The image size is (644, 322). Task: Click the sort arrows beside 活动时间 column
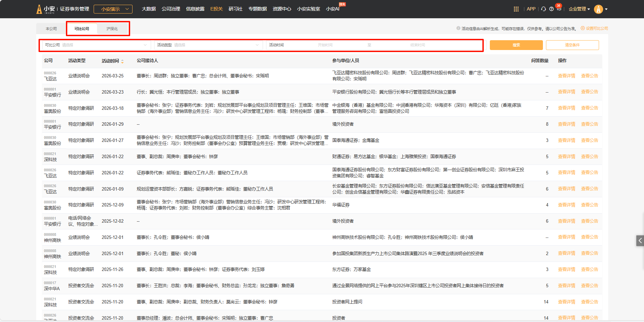pos(122,61)
